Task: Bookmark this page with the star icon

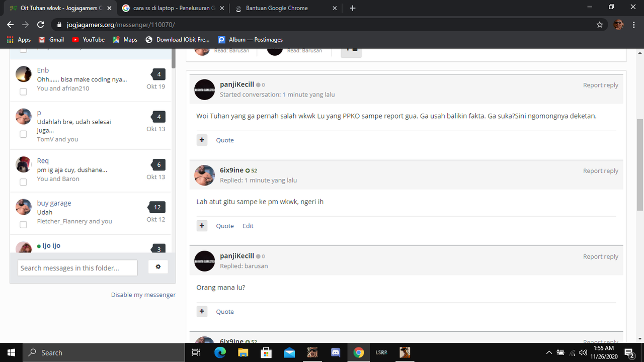Action: point(599,25)
